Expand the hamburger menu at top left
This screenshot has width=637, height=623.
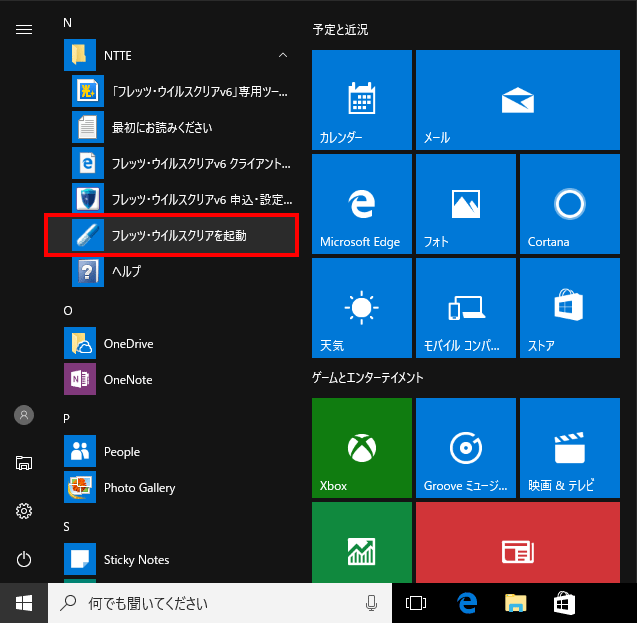click(x=24, y=29)
